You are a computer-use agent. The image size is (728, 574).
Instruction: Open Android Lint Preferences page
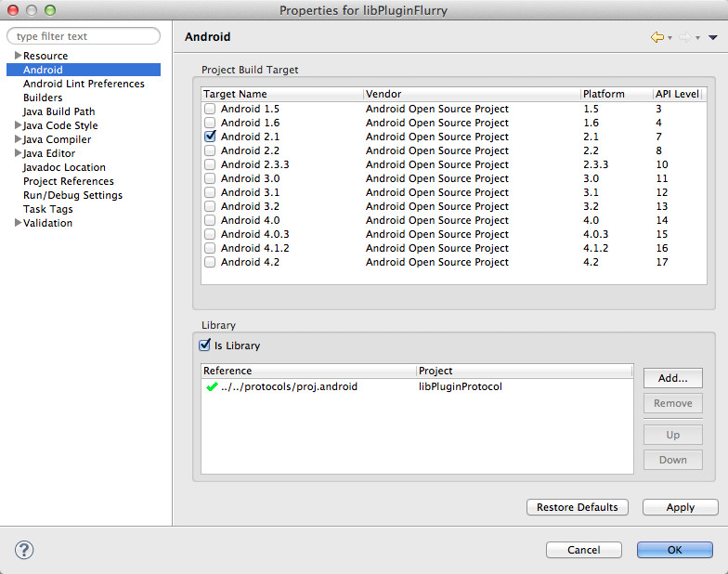[84, 84]
